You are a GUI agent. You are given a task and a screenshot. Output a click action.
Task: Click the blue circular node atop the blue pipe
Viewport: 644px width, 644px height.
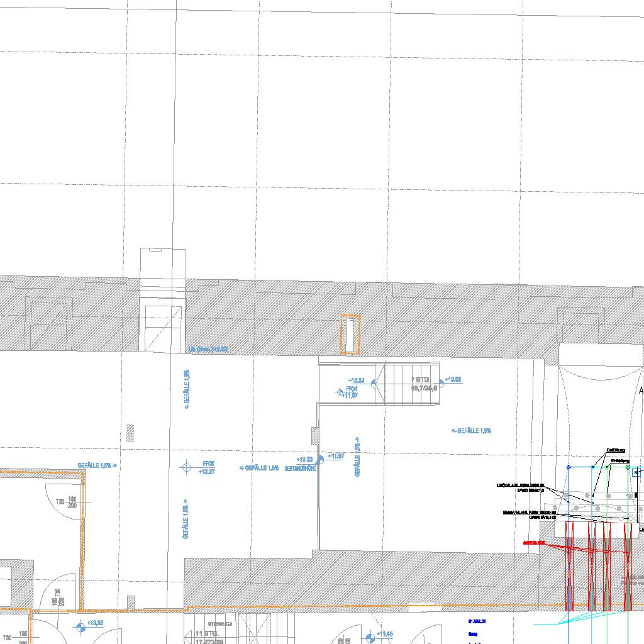[x=569, y=467]
